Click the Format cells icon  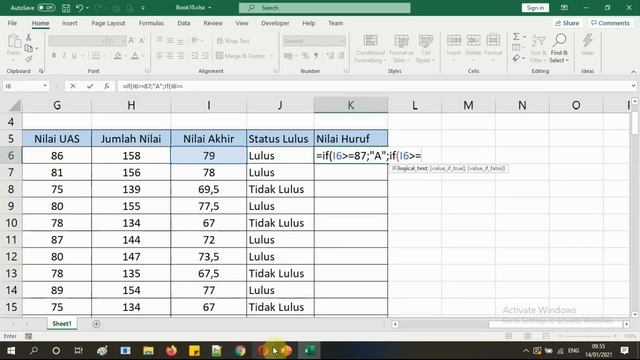pos(493,40)
